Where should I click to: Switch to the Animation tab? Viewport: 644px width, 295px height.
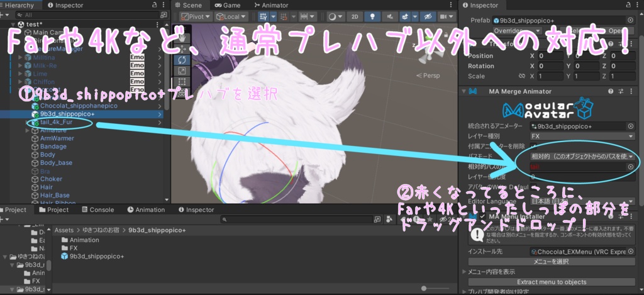coord(146,209)
